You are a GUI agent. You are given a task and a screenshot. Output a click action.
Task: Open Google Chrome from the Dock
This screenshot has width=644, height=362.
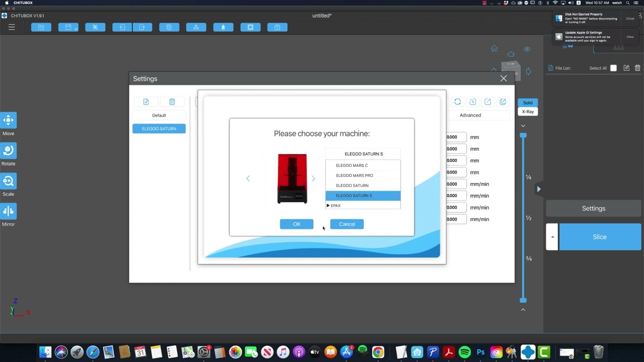tap(378, 352)
